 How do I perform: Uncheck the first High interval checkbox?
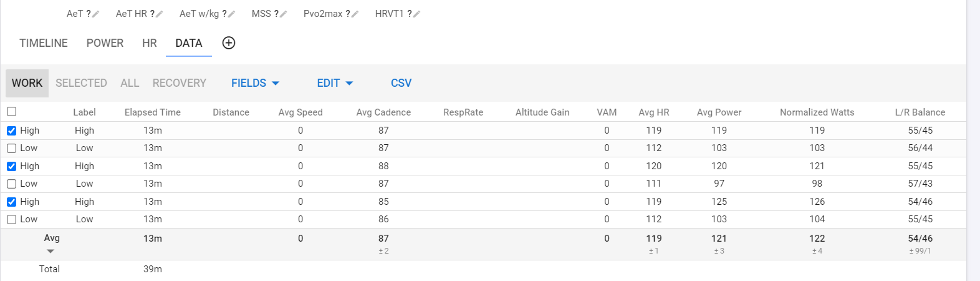(x=11, y=131)
